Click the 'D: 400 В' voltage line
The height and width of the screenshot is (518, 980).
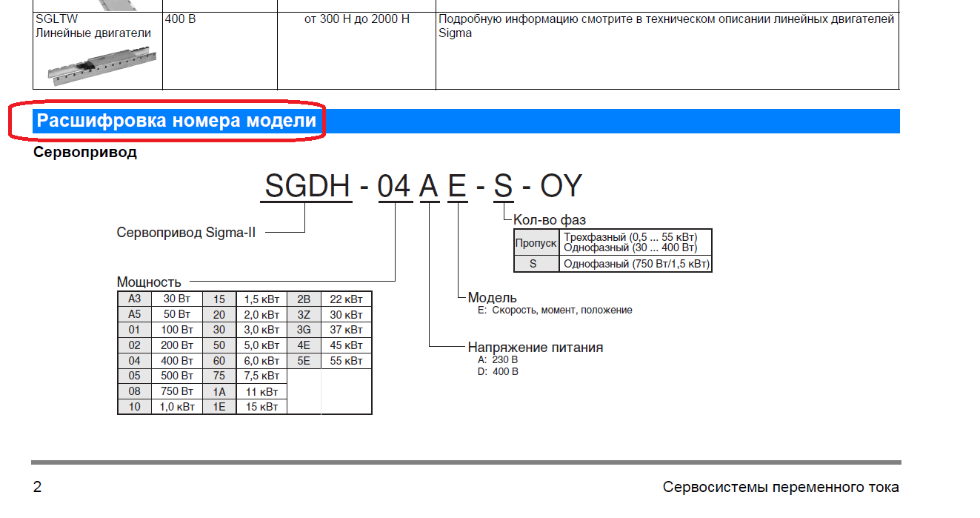(x=499, y=371)
